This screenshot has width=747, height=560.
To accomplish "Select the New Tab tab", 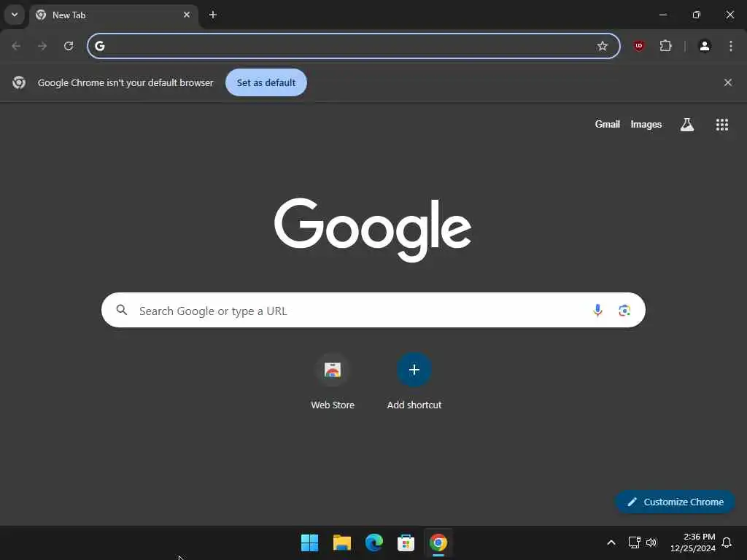I will [114, 15].
